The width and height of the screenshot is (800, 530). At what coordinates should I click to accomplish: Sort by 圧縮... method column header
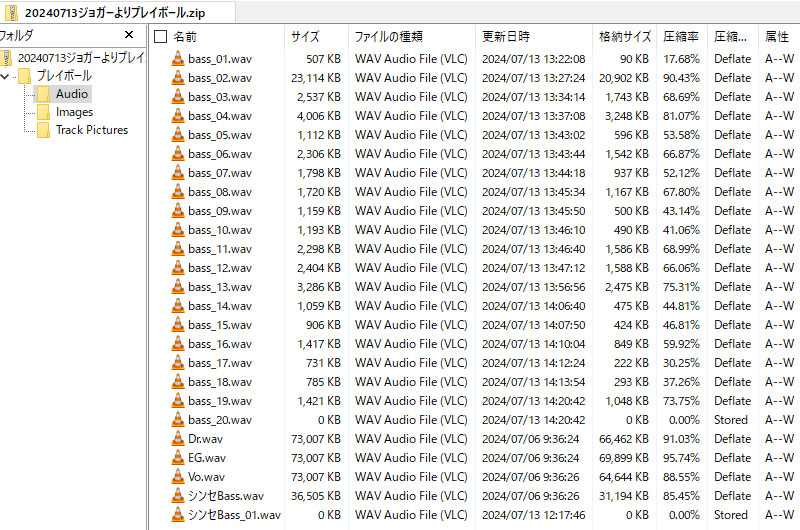730,37
